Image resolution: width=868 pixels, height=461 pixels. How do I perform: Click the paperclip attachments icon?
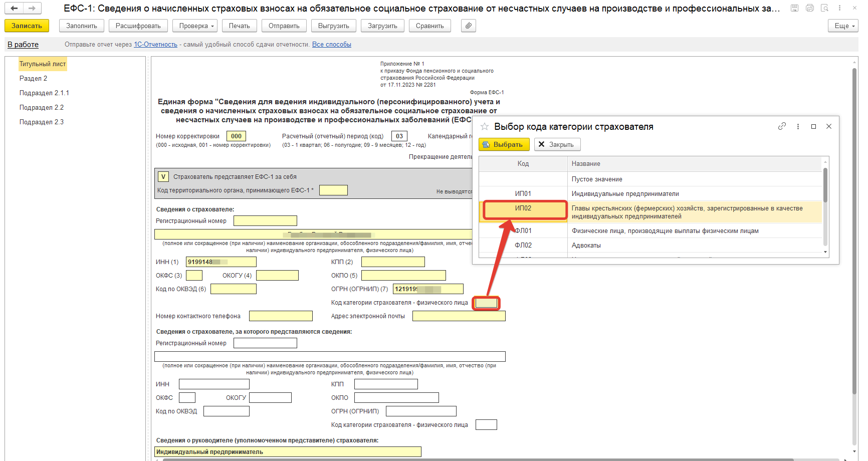468,26
